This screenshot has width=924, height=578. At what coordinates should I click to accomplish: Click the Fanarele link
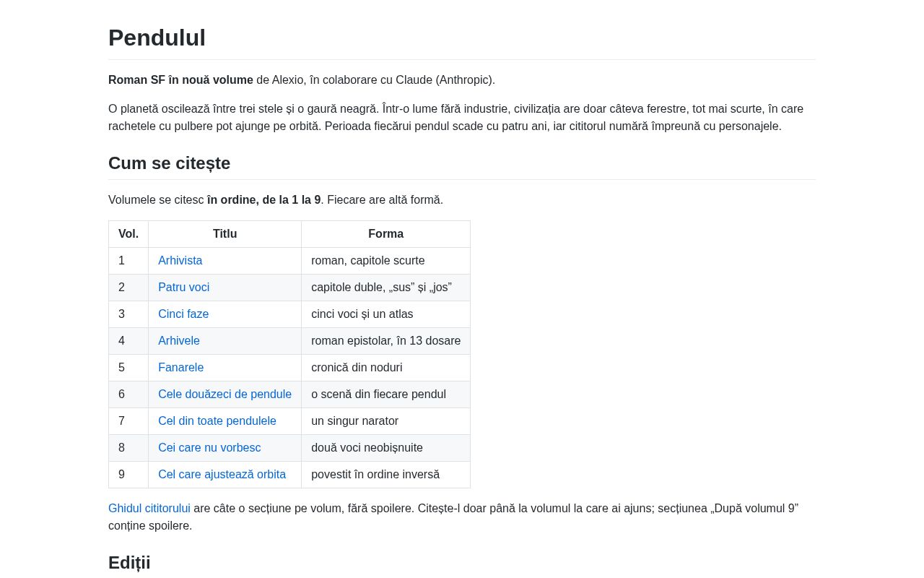[x=181, y=368]
